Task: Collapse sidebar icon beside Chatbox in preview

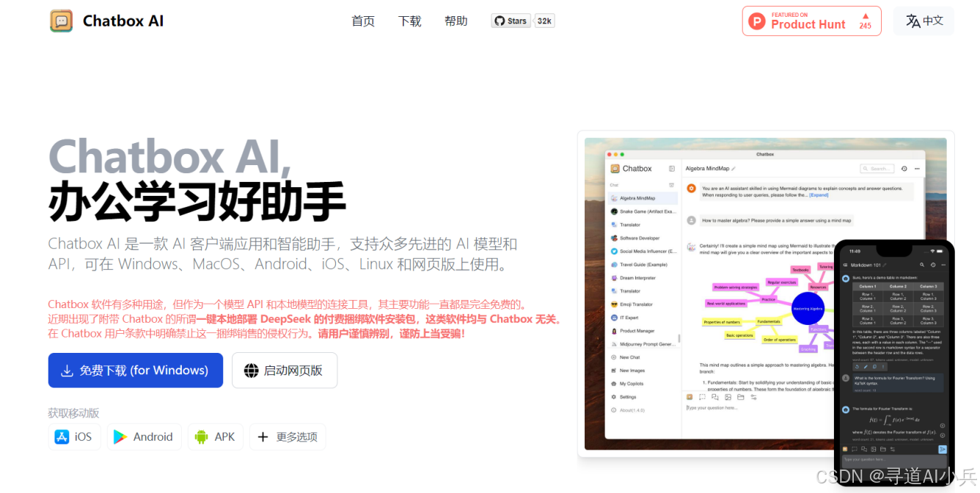Action: tap(672, 169)
